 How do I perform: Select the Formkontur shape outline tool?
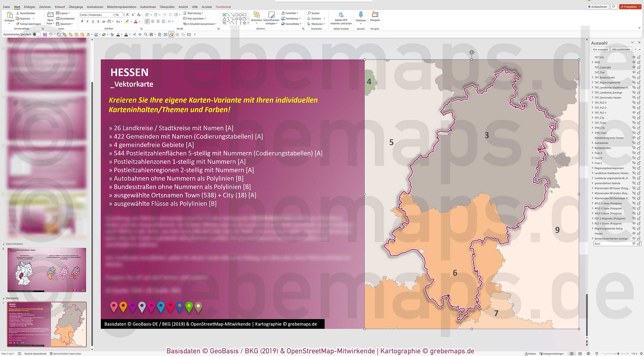pos(291,18)
